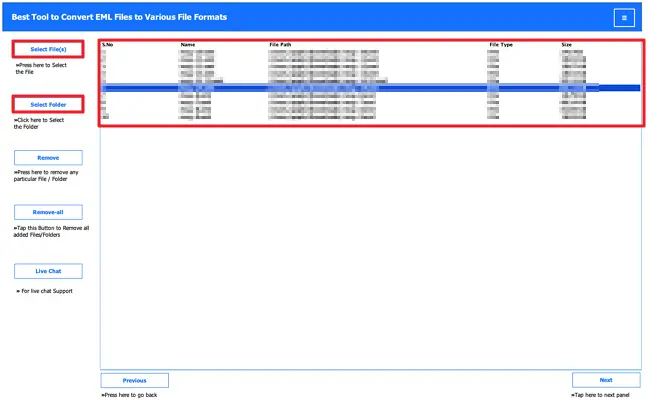
Task: Select the last file row in list
Action: [371, 117]
